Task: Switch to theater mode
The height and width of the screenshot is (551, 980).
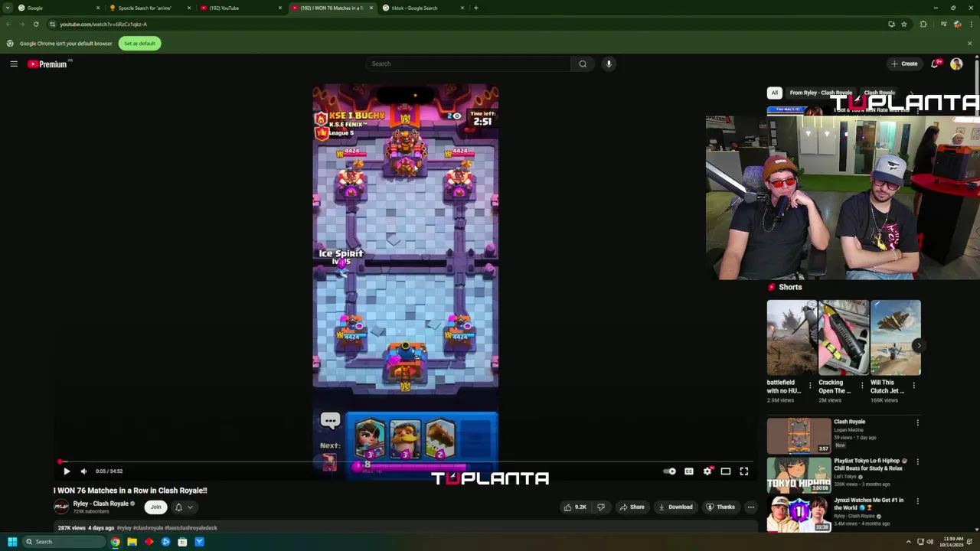Action: tap(725, 471)
